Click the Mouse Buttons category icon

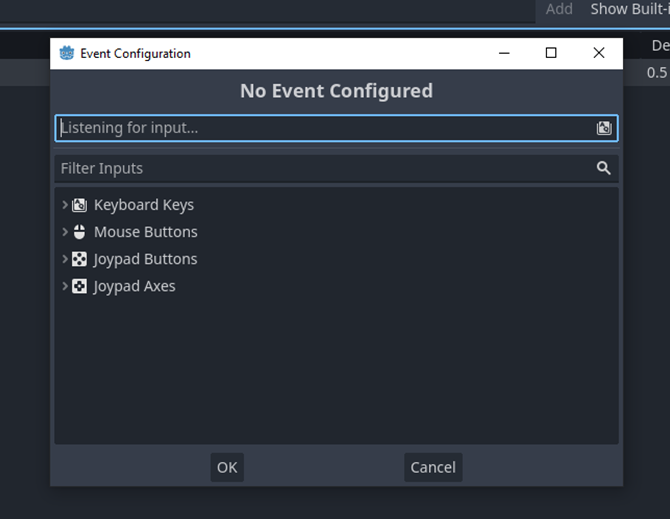tap(80, 232)
